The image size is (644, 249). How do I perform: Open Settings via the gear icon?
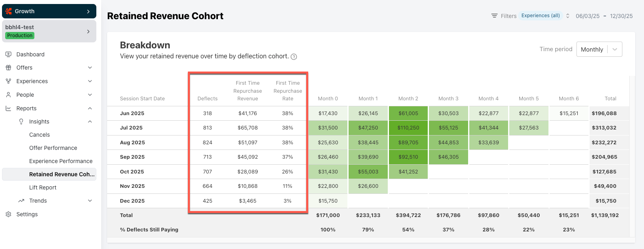click(x=8, y=214)
